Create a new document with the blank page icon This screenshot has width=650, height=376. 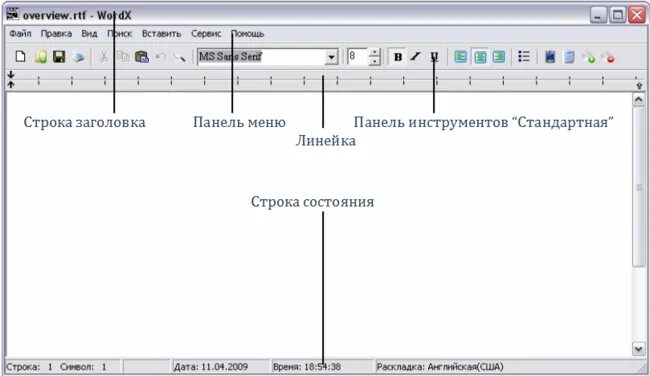click(x=20, y=56)
